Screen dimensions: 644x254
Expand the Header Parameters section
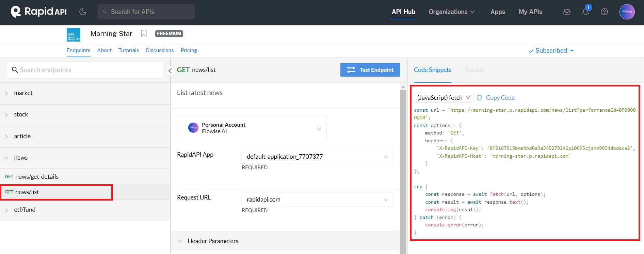pos(213,241)
